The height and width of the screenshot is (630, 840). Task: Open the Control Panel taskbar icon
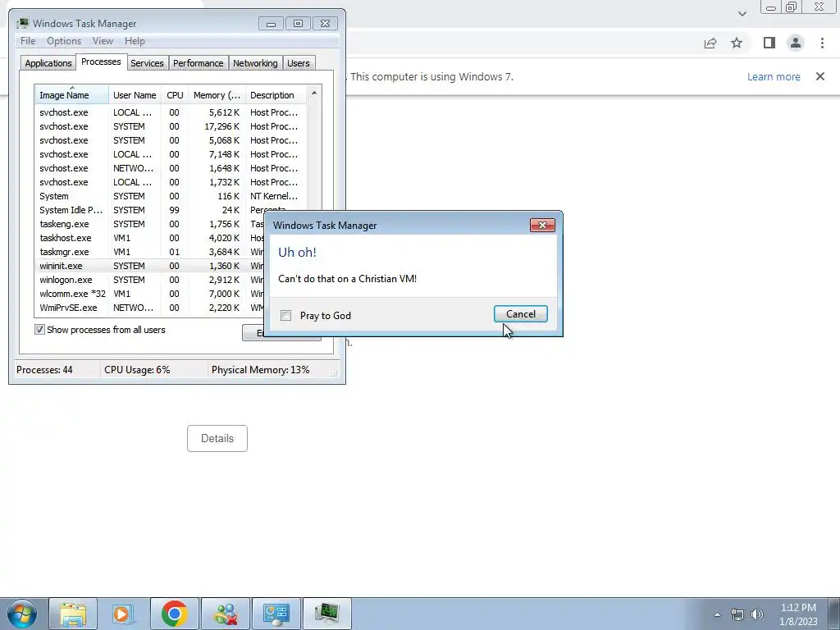[x=276, y=614]
